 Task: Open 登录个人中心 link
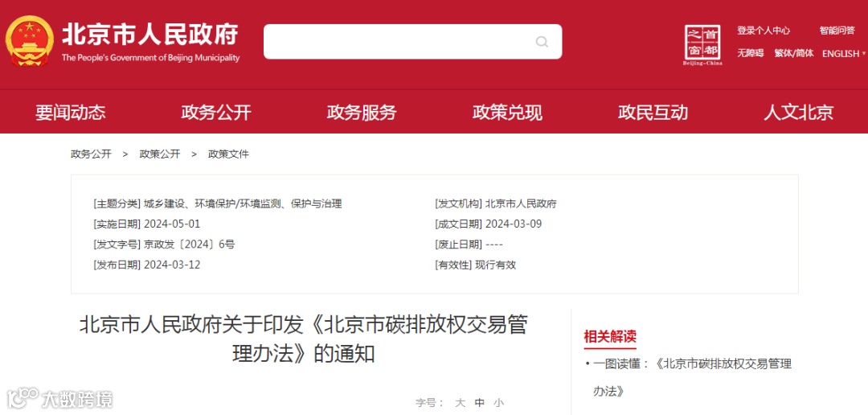tap(764, 31)
